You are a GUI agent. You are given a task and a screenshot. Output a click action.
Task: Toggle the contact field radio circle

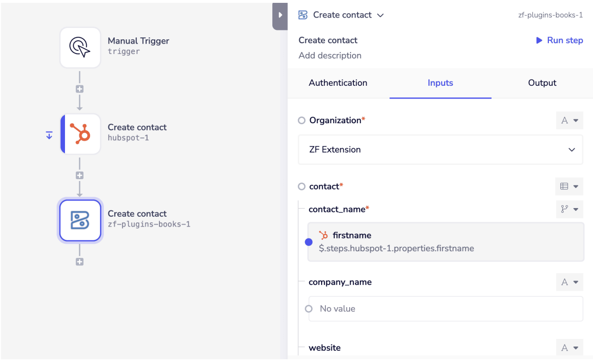(302, 187)
